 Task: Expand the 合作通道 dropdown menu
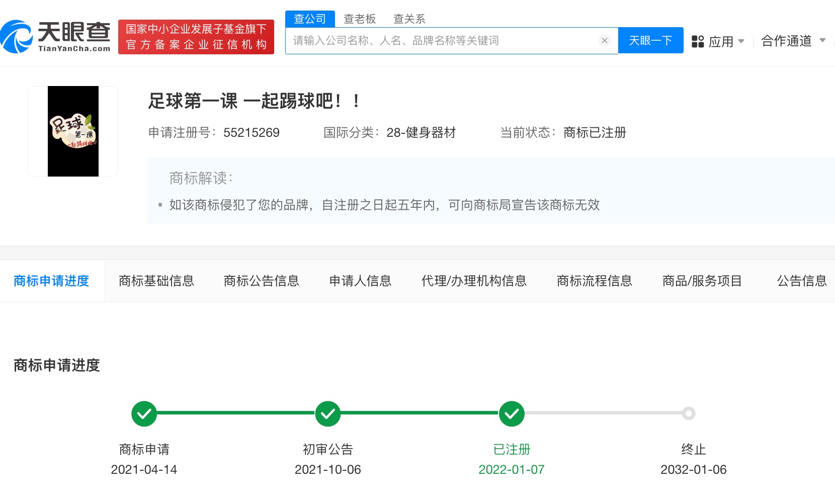[x=793, y=41]
